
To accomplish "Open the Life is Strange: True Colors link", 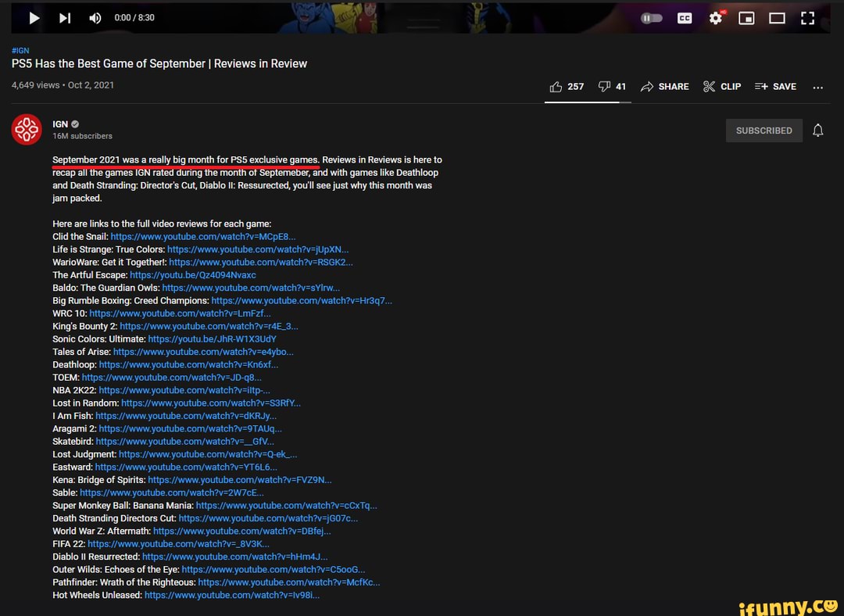I will click(x=258, y=249).
